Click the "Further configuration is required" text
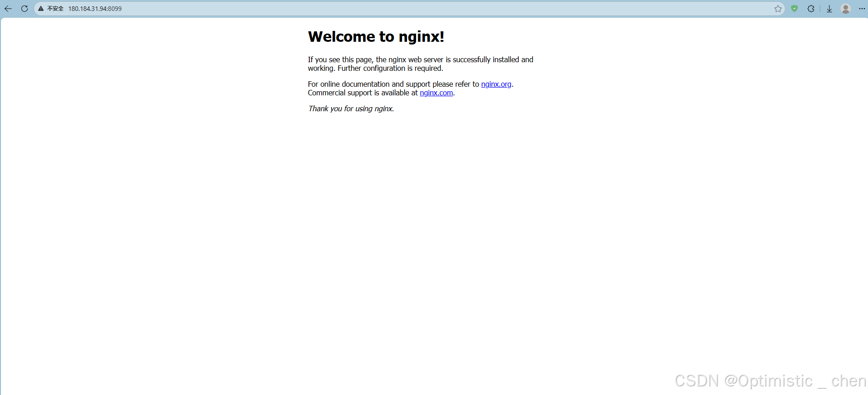Viewport: 868px width, 395px height. 390,68
